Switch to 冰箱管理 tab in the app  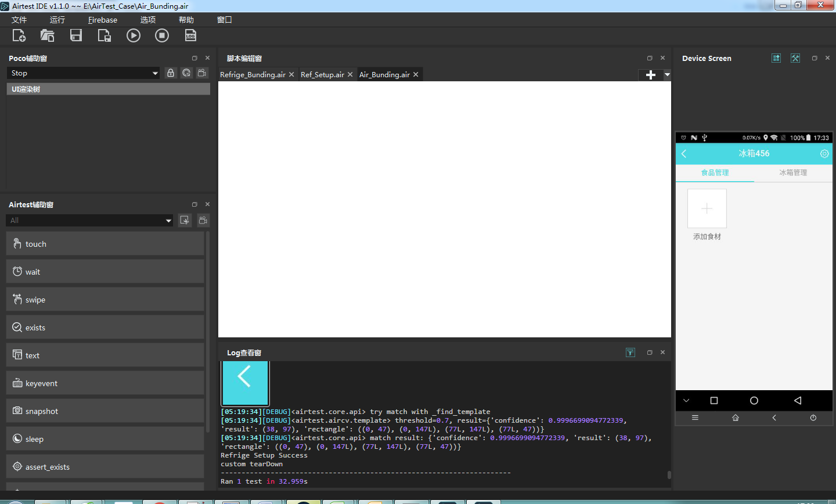click(x=793, y=172)
